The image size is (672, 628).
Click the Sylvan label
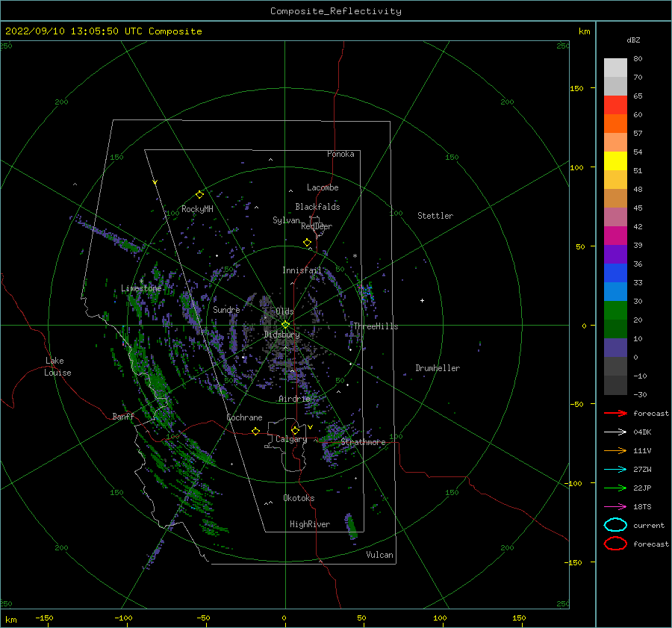[286, 220]
